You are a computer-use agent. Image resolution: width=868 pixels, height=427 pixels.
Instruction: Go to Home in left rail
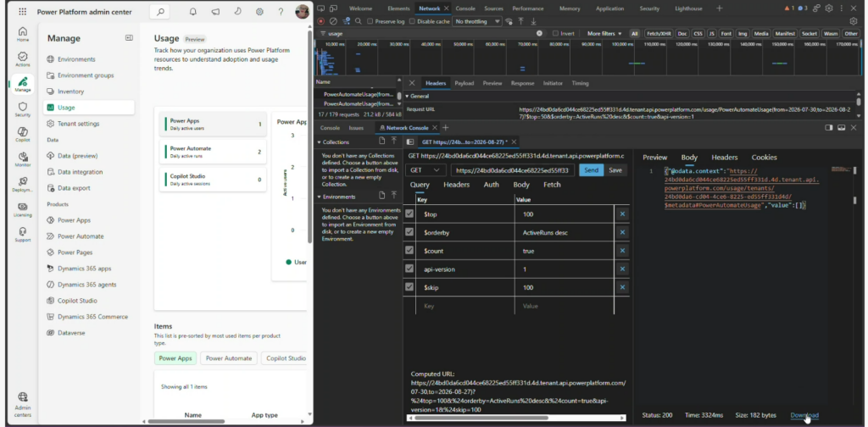(23, 34)
